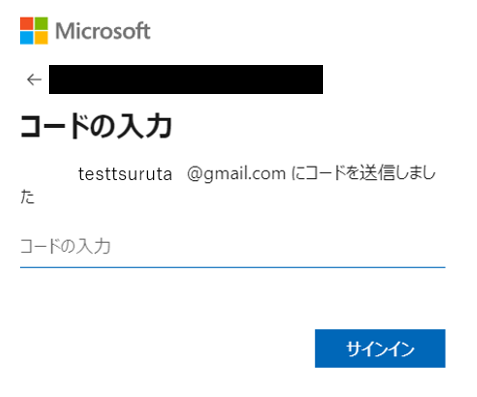Click the gray placeholder text in the code field
The height and width of the screenshot is (397, 477).
tap(65, 247)
